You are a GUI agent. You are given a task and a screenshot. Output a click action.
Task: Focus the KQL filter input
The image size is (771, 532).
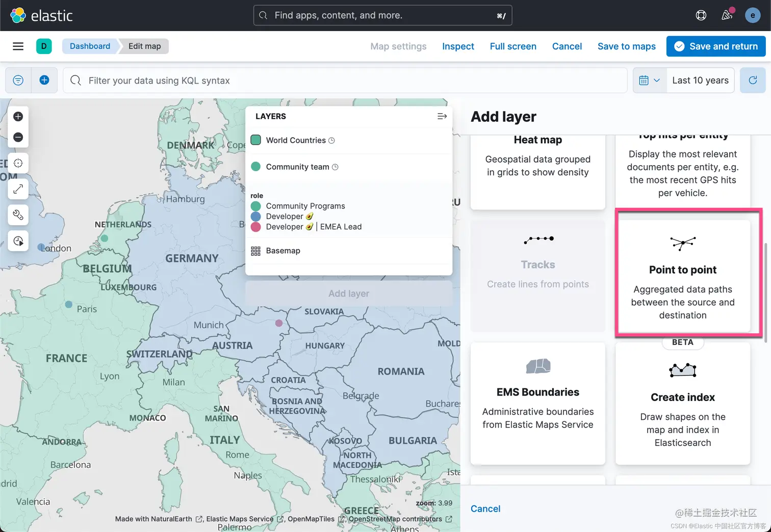345,81
